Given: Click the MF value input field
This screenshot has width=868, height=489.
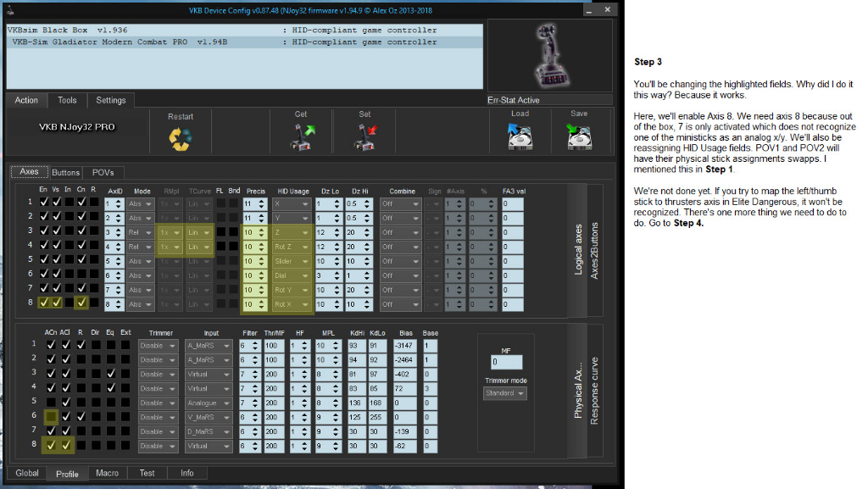Looking at the screenshot, I should coord(505,362).
